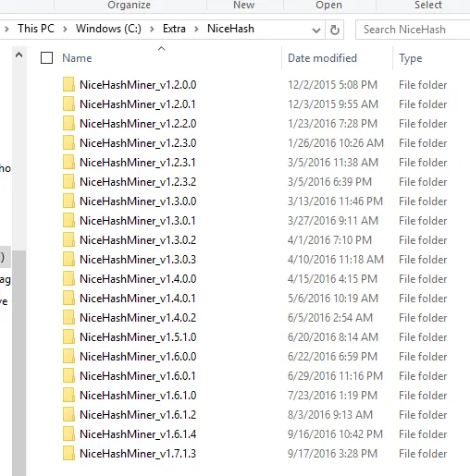
Task: Click the folder icon for NiceHashMiner_v1.3.0.1
Action: click(x=68, y=220)
